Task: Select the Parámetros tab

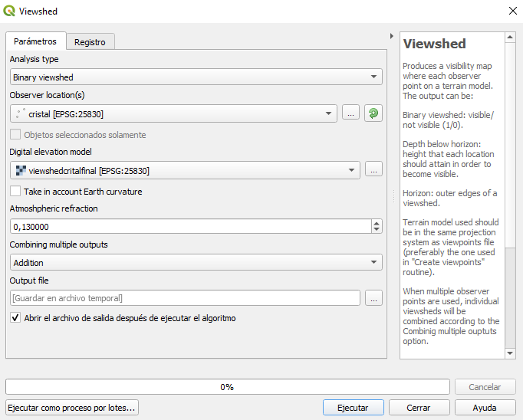Action: click(x=35, y=41)
